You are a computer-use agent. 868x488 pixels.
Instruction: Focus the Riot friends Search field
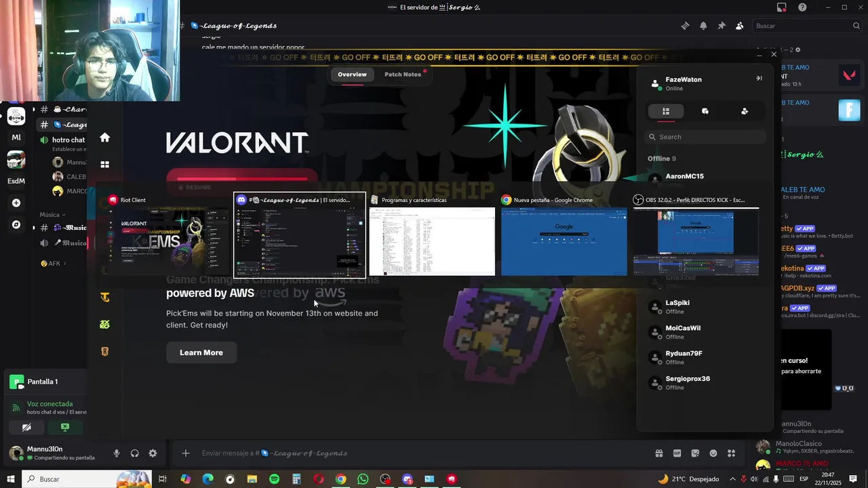pos(705,137)
